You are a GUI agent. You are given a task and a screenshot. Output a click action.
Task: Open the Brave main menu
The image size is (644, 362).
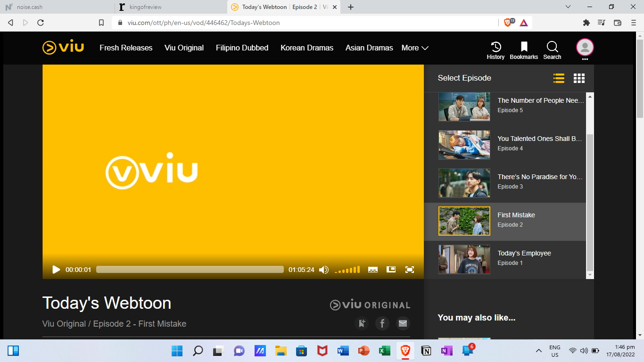point(633,23)
